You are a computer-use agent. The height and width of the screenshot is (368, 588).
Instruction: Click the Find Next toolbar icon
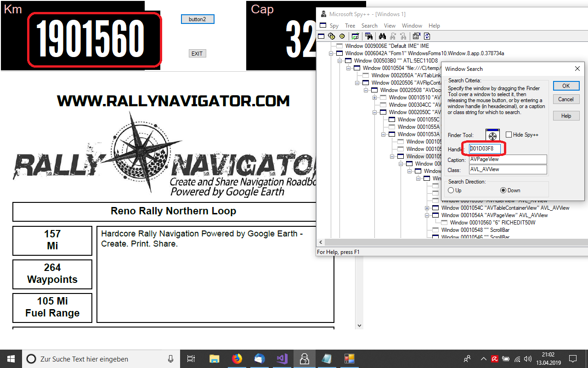pos(393,36)
